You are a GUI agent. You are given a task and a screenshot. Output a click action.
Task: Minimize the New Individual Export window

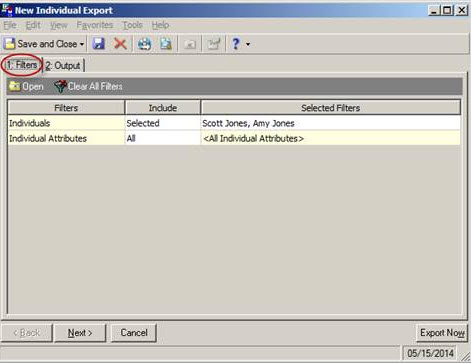pyautogui.click(x=433, y=10)
